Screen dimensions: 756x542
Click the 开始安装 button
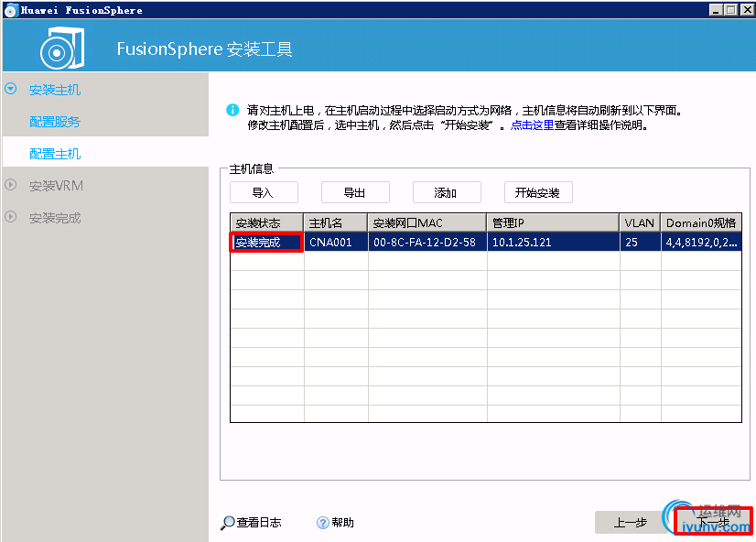click(x=538, y=192)
